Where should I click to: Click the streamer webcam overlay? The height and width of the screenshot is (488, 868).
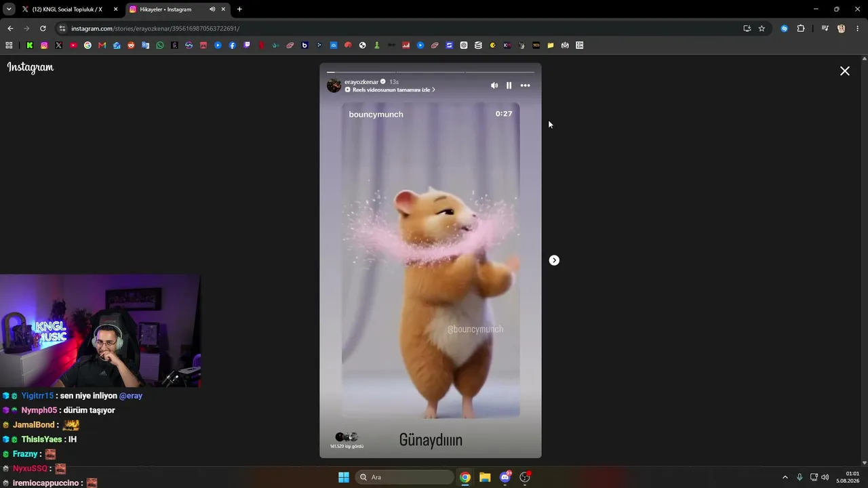[100, 331]
